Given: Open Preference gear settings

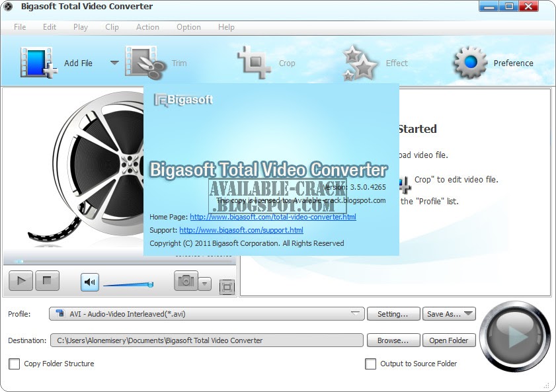Looking at the screenshot, I should (x=471, y=63).
